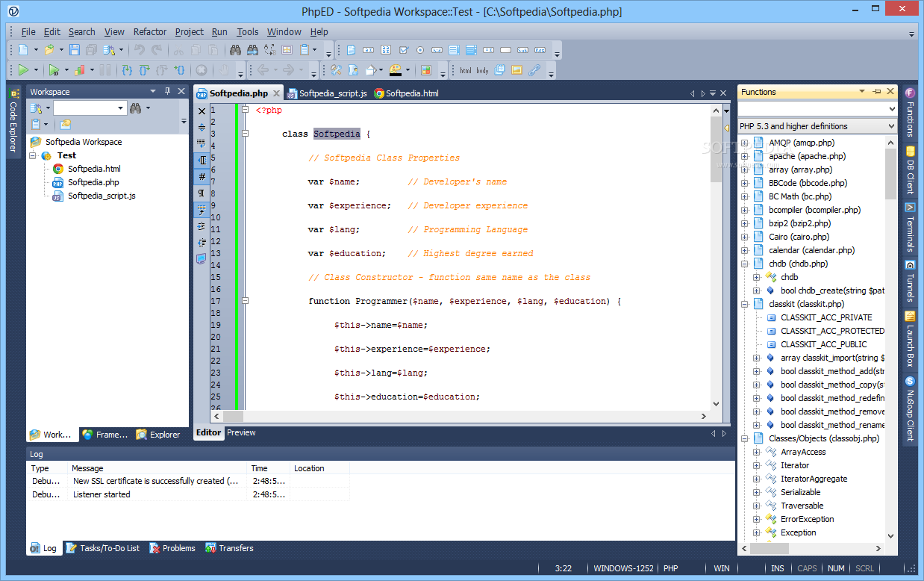Open the Workspace filter combo box
Image resolution: width=924 pixels, height=581 pixels.
point(90,108)
